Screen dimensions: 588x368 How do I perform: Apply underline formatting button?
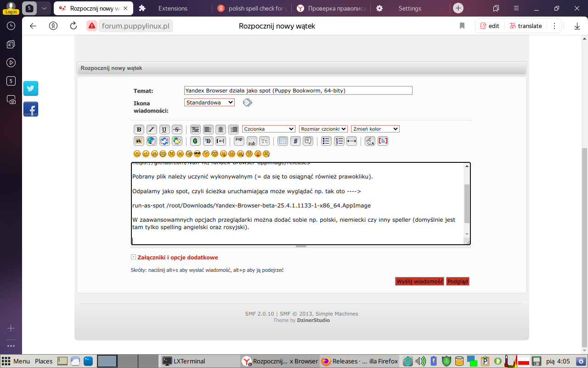point(164,129)
